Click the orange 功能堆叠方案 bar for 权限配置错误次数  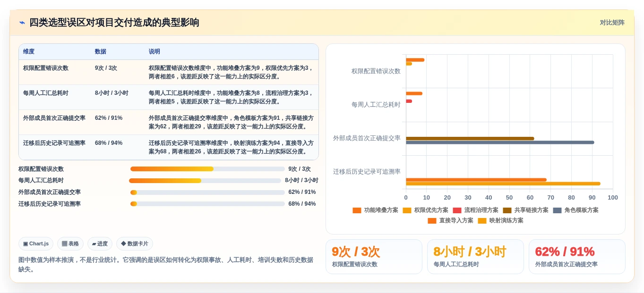click(x=415, y=60)
